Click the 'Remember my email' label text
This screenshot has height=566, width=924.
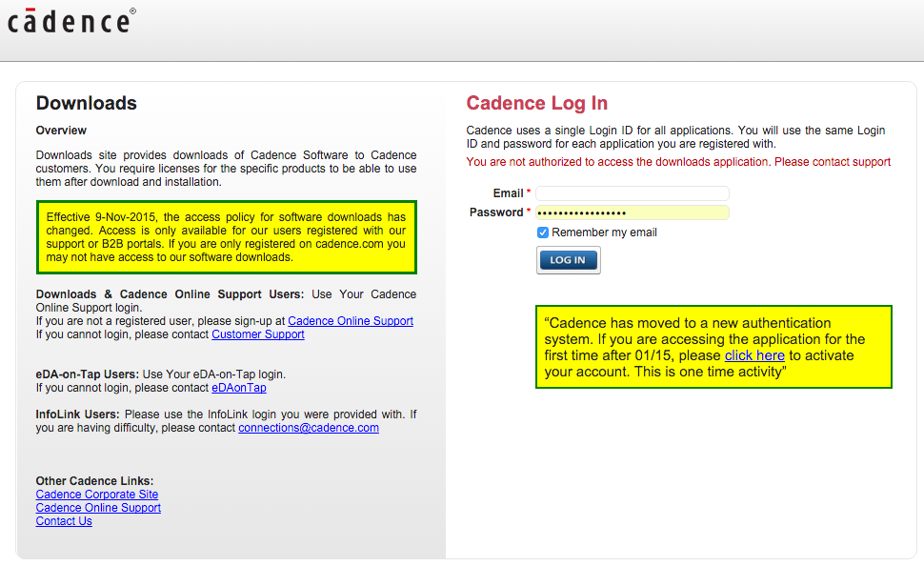click(604, 232)
